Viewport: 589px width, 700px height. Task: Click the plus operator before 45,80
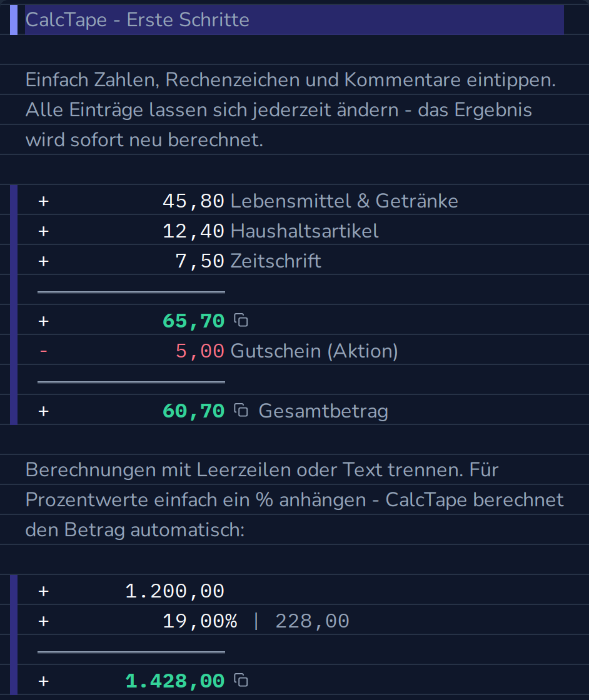[x=43, y=201]
